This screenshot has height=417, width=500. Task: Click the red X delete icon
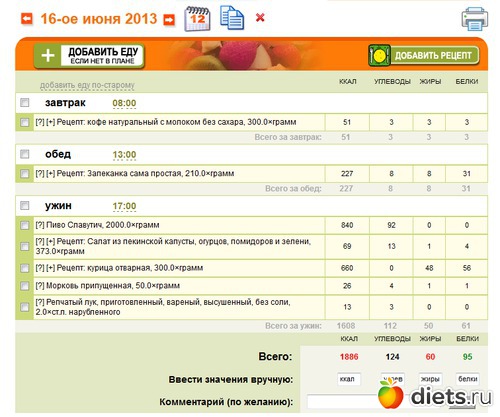click(x=260, y=18)
